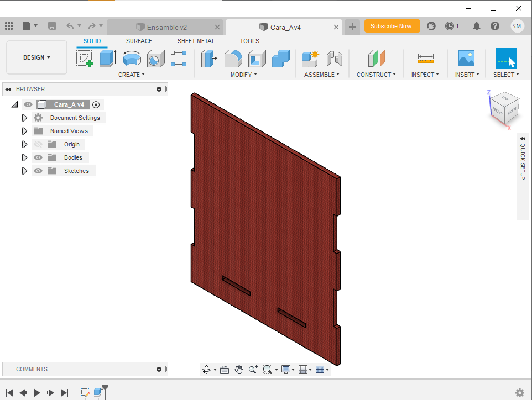Viewport: 532px width, 400px height.
Task: Show the hidden Origin folder
Action: coord(38,144)
